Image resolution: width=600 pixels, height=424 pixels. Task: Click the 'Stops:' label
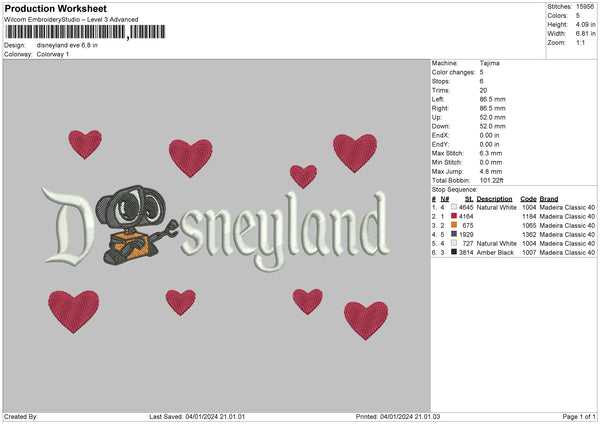[x=441, y=81]
